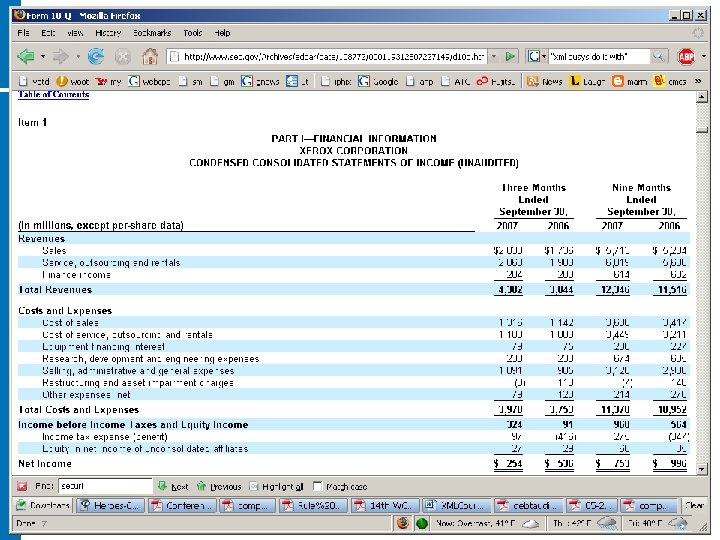Viewport: 720px width, 540px height.
Task: Open the 'Heroes-C...' download item
Action: 110,506
